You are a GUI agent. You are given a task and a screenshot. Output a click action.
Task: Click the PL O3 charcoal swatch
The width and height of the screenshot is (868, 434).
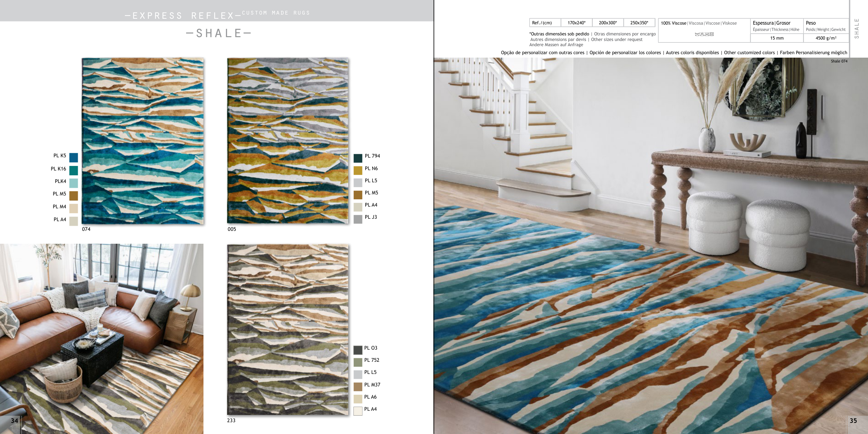[x=358, y=350]
